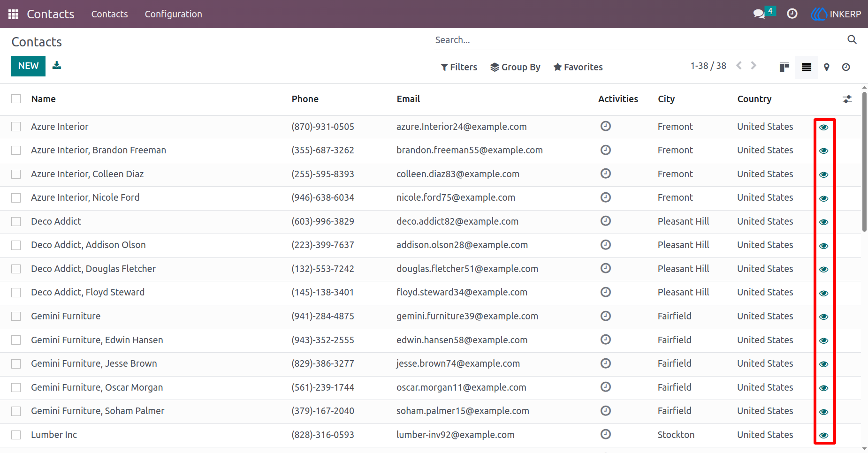The width and height of the screenshot is (868, 453).
Task: Expand the Group By dropdown
Action: click(x=515, y=67)
